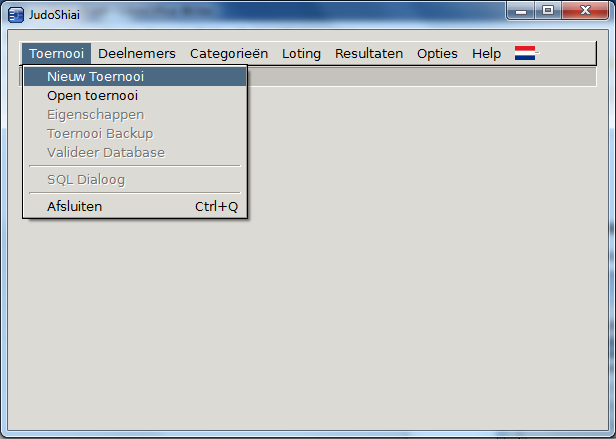Maximize the JudoShiai window
616x439 pixels.
click(x=547, y=11)
